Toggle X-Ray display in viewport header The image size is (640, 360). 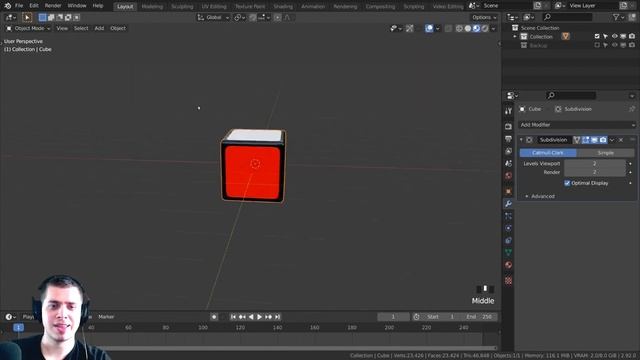[x=448, y=29]
